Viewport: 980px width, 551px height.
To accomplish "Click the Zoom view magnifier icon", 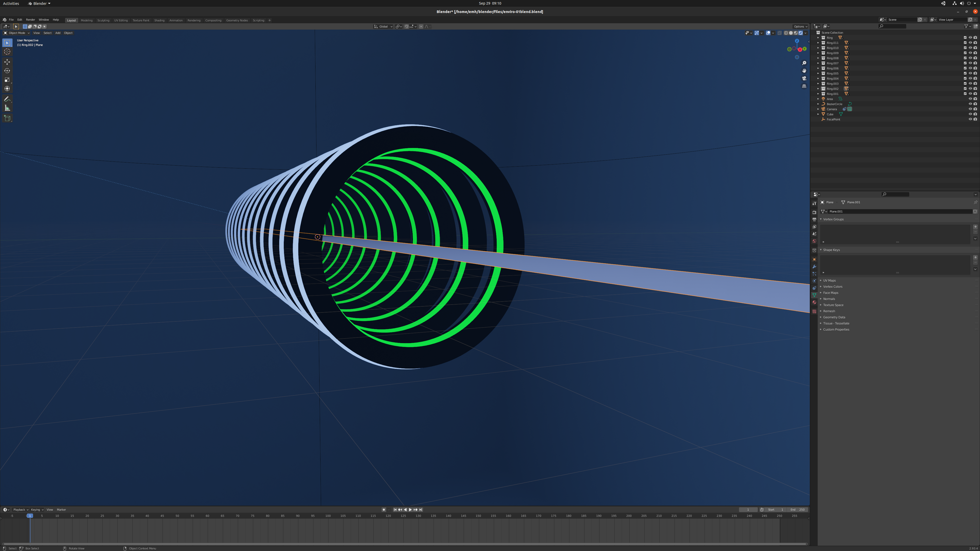I will 804,63.
